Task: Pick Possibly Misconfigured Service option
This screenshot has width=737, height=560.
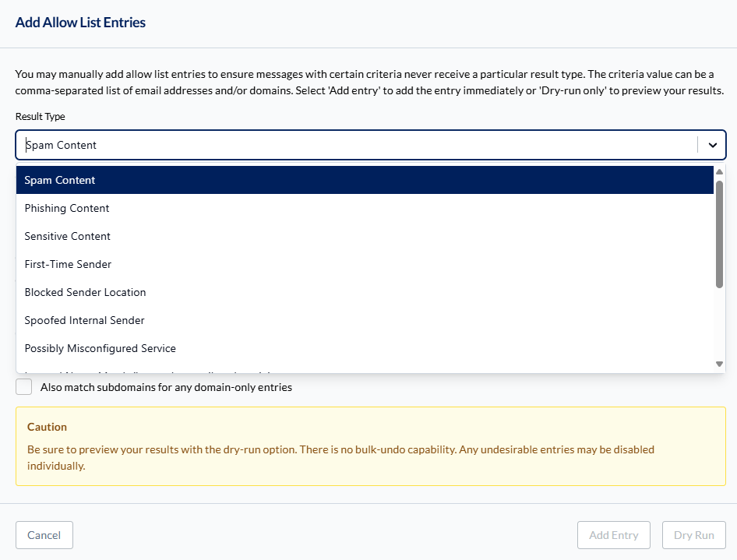Action: [x=365, y=348]
